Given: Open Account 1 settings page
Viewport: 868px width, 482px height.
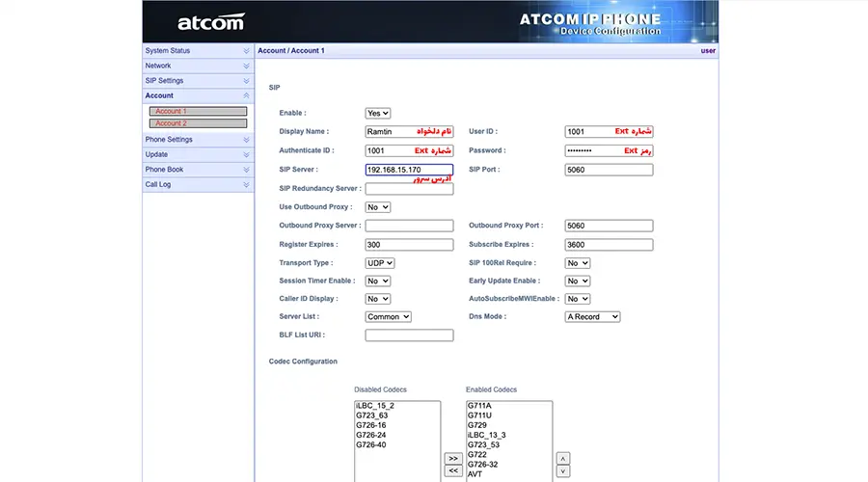Looking at the screenshot, I should point(198,111).
